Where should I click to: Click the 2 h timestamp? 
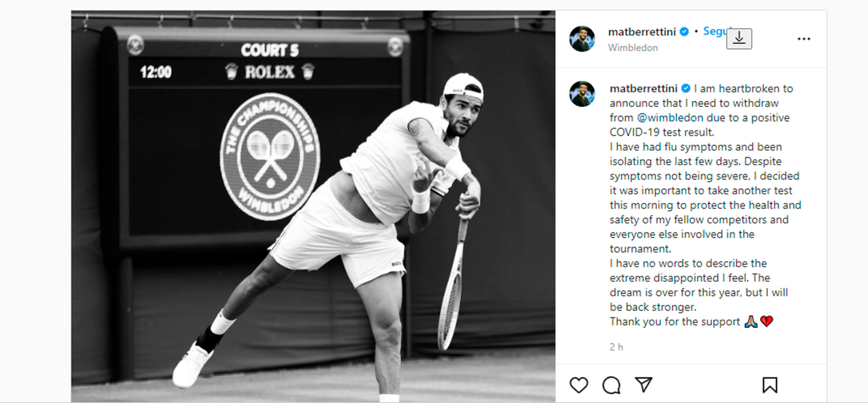(616, 347)
